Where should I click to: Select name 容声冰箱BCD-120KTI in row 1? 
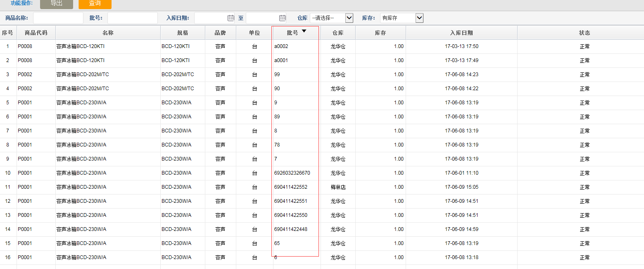tap(81, 46)
